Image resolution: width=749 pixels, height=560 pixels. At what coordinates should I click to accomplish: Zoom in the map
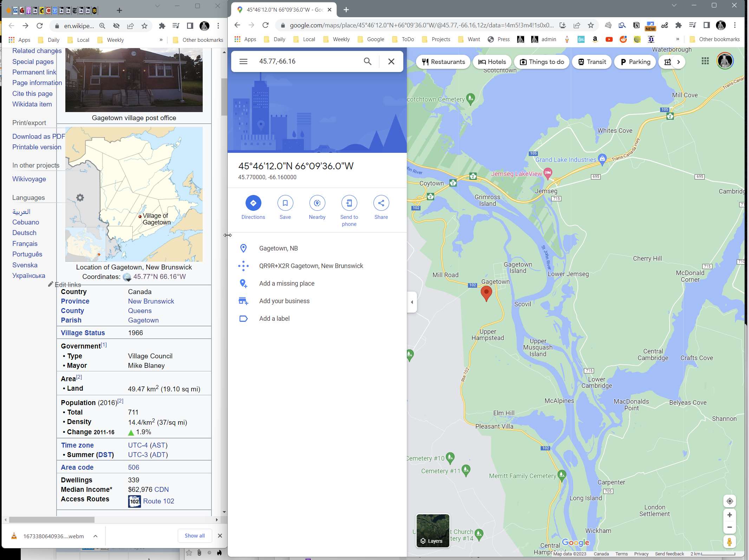729,515
